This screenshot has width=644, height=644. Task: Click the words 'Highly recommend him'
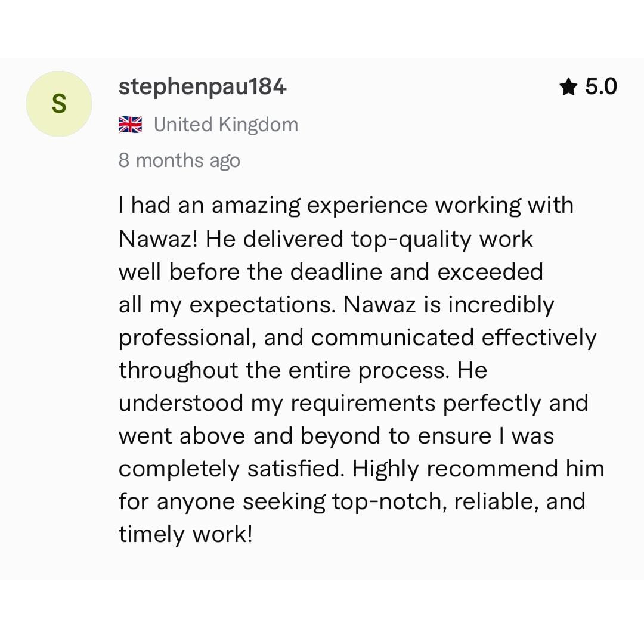point(478,469)
